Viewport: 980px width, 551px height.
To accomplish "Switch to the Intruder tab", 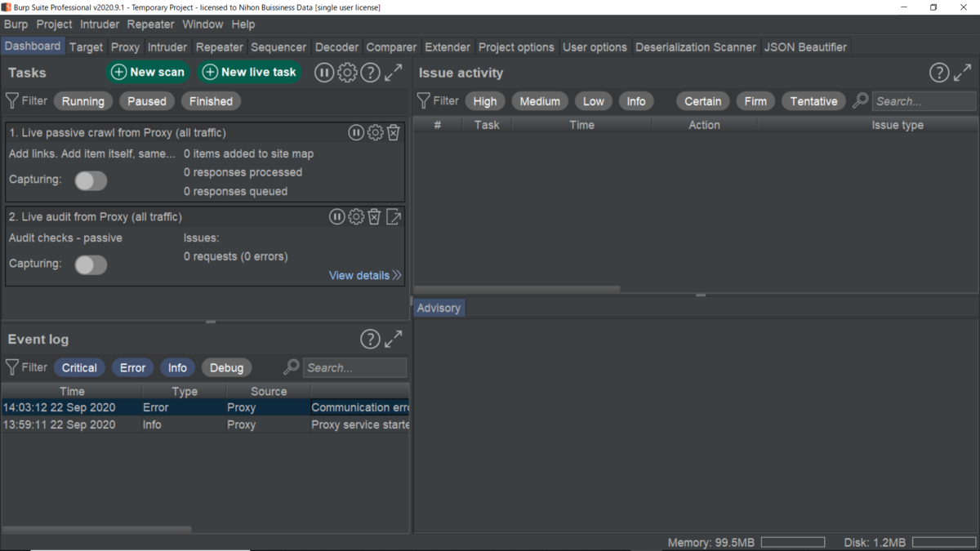I will [x=168, y=47].
